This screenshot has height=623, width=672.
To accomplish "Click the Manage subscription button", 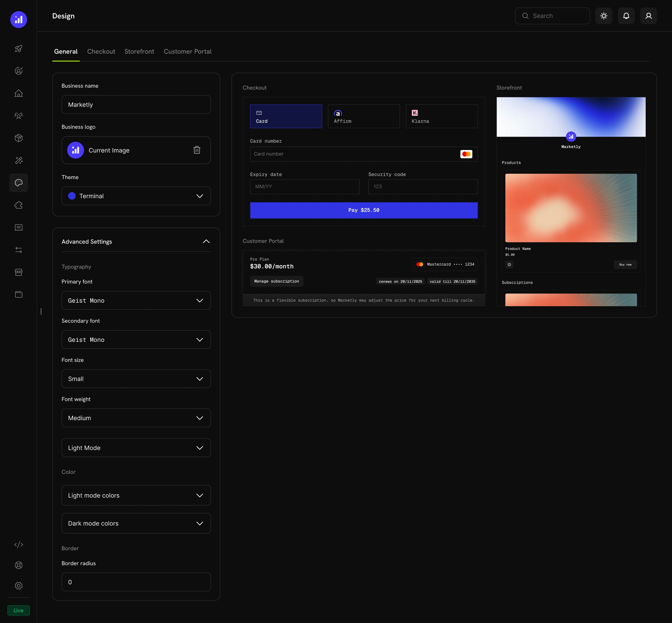I will (276, 281).
